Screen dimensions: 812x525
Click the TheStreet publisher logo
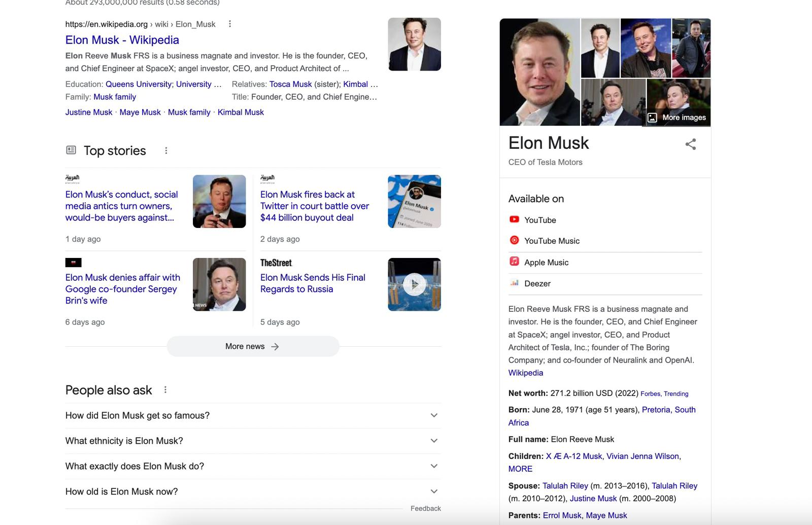pos(276,263)
